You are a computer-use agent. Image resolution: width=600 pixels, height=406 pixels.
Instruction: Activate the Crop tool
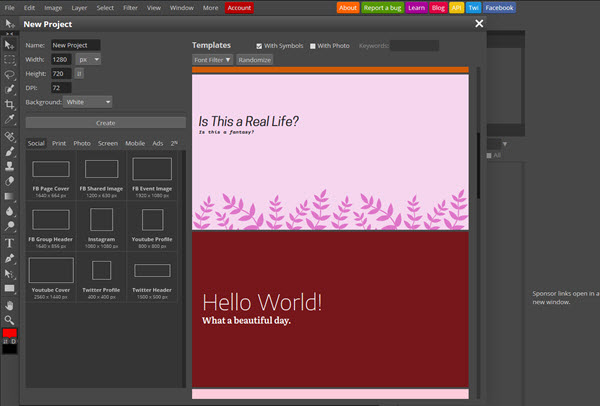[x=10, y=104]
